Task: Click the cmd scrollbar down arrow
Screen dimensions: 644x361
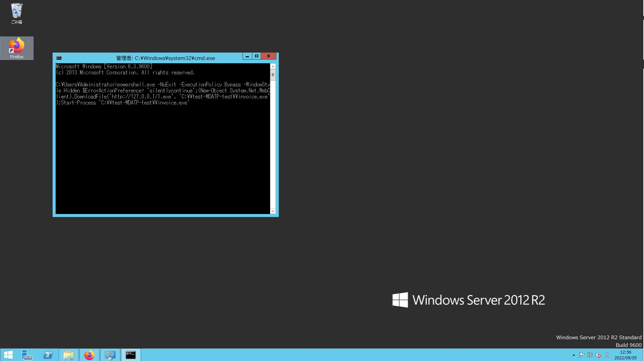Action: click(x=273, y=211)
